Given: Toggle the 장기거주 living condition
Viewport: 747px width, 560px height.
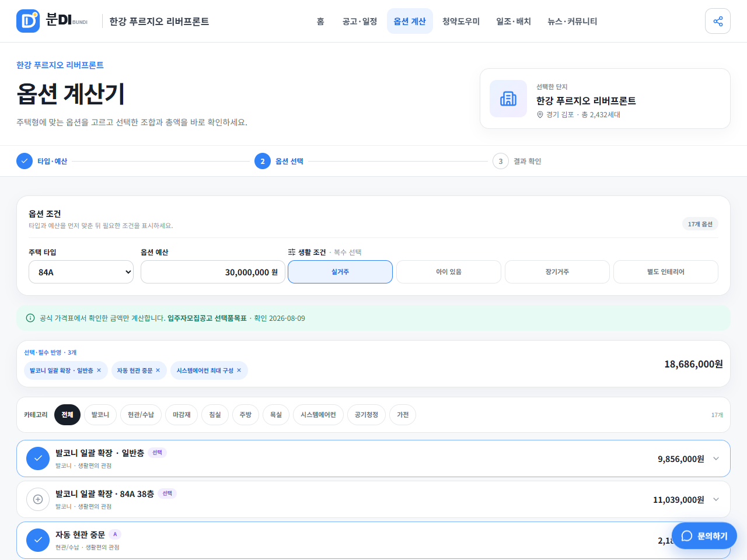Looking at the screenshot, I should [x=557, y=272].
